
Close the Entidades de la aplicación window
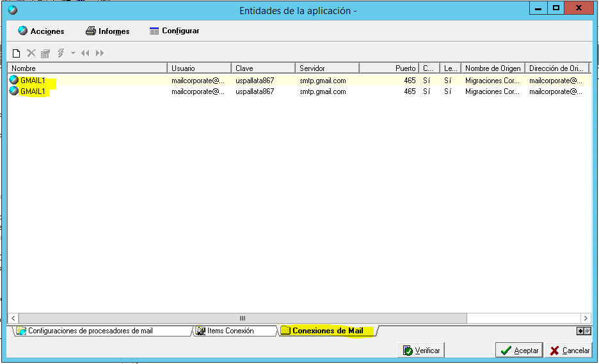(579, 8)
